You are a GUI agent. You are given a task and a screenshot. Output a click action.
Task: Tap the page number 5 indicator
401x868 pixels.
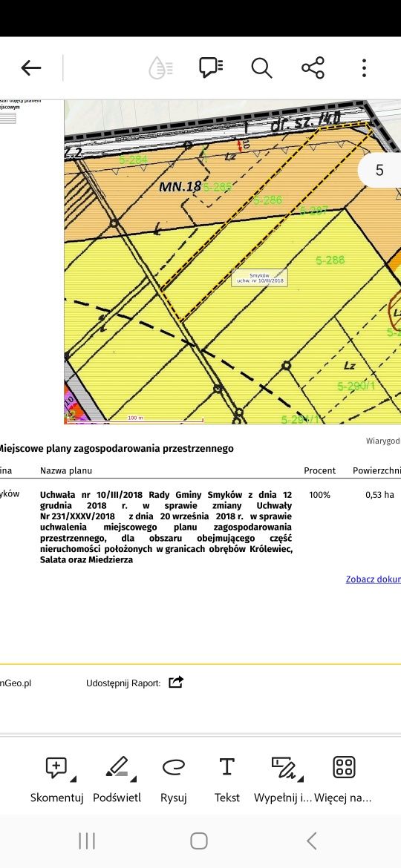coord(379,170)
